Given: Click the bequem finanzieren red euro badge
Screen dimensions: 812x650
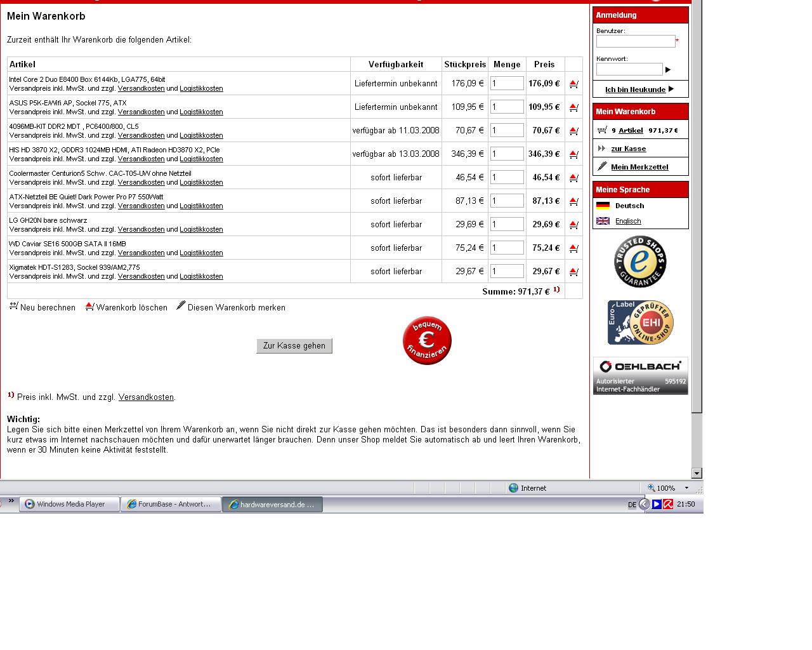Looking at the screenshot, I should [427, 341].
